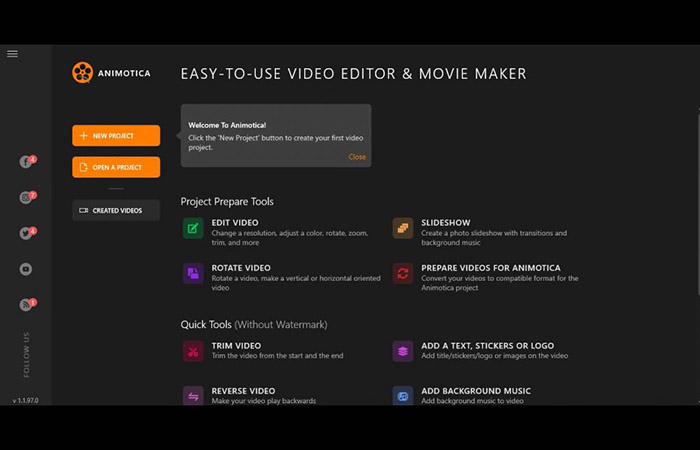Click the 'Welcome To Animotica!' tooltip title
Screen dimensions: 700x450
(227, 125)
